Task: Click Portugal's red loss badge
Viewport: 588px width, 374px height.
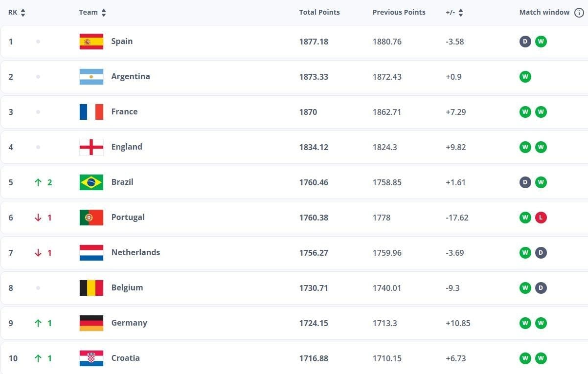Action: (x=541, y=218)
